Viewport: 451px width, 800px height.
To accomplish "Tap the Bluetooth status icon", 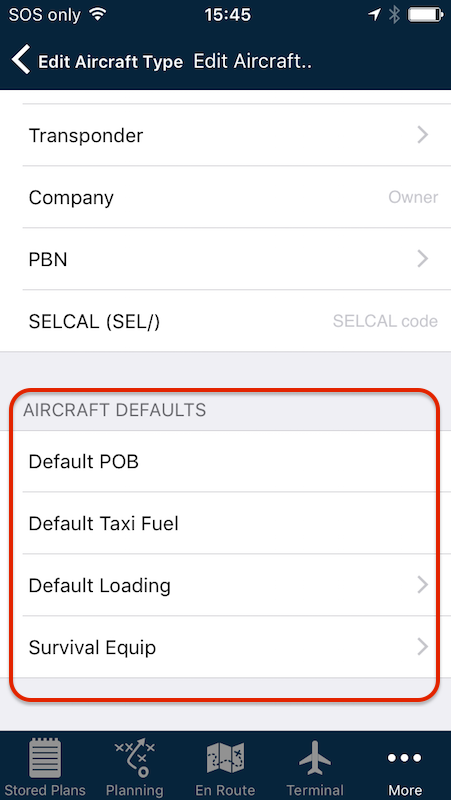I will [x=394, y=15].
